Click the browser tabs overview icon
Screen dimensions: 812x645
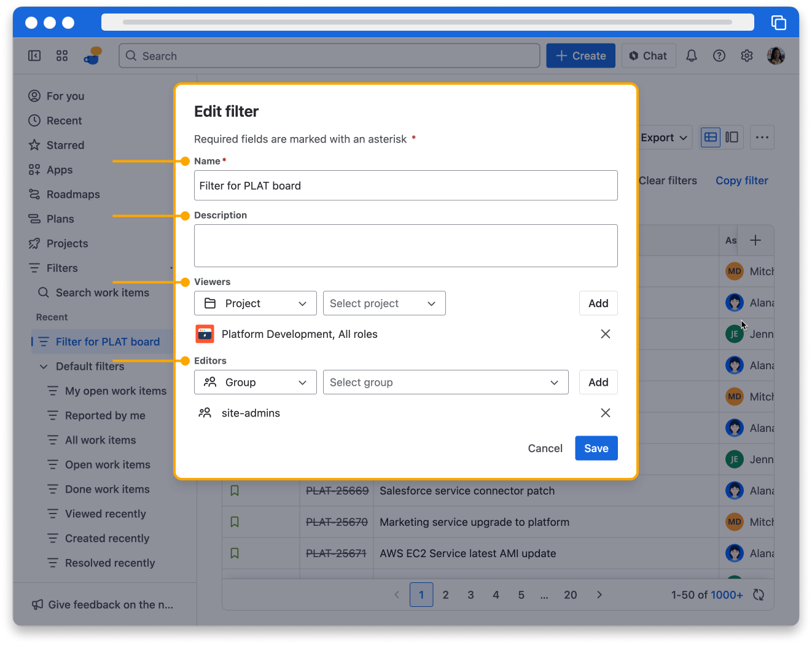click(x=779, y=23)
